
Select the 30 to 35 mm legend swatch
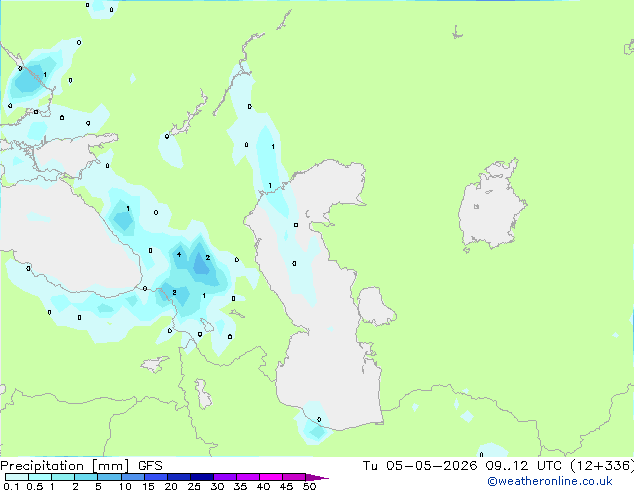click(x=224, y=477)
